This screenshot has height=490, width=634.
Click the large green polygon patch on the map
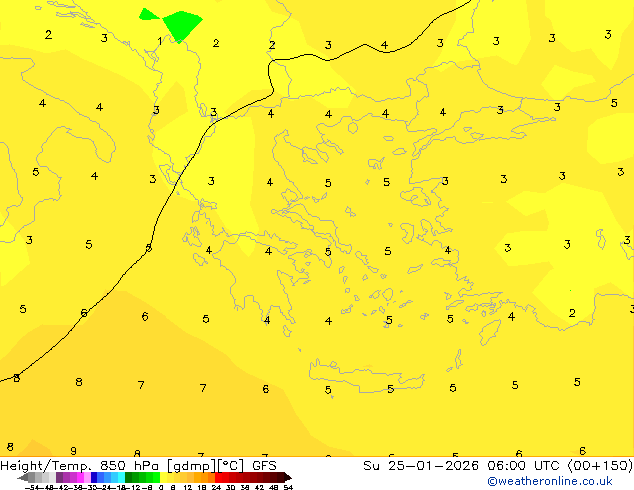pyautogui.click(x=182, y=25)
